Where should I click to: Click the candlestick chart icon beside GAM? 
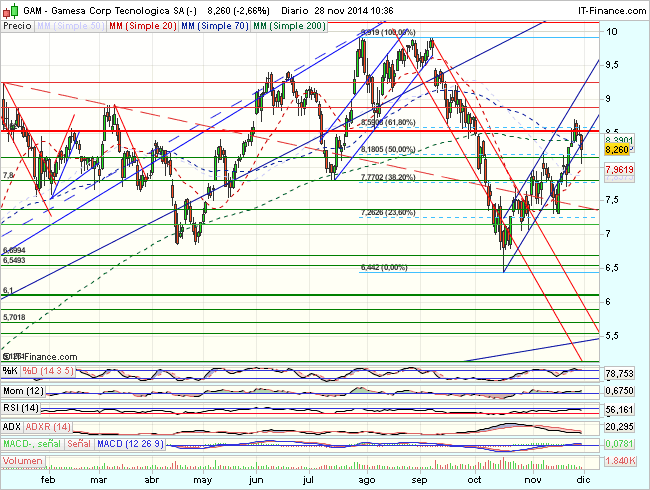coord(10,10)
